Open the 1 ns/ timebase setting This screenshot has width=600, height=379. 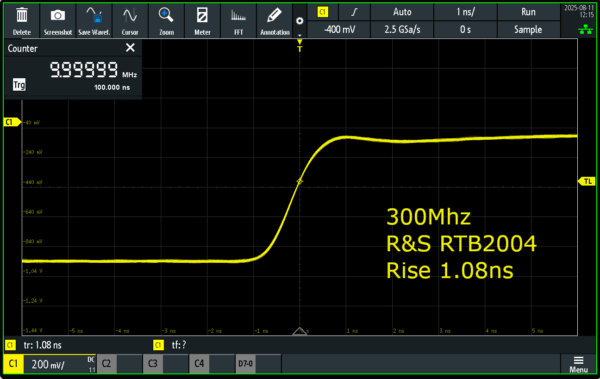click(x=465, y=12)
